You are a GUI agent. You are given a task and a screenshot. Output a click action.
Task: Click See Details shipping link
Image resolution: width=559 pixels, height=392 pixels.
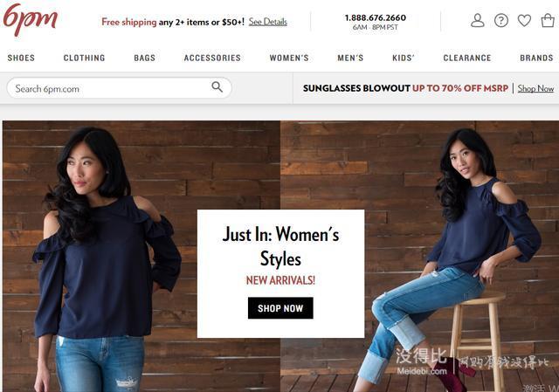268,22
